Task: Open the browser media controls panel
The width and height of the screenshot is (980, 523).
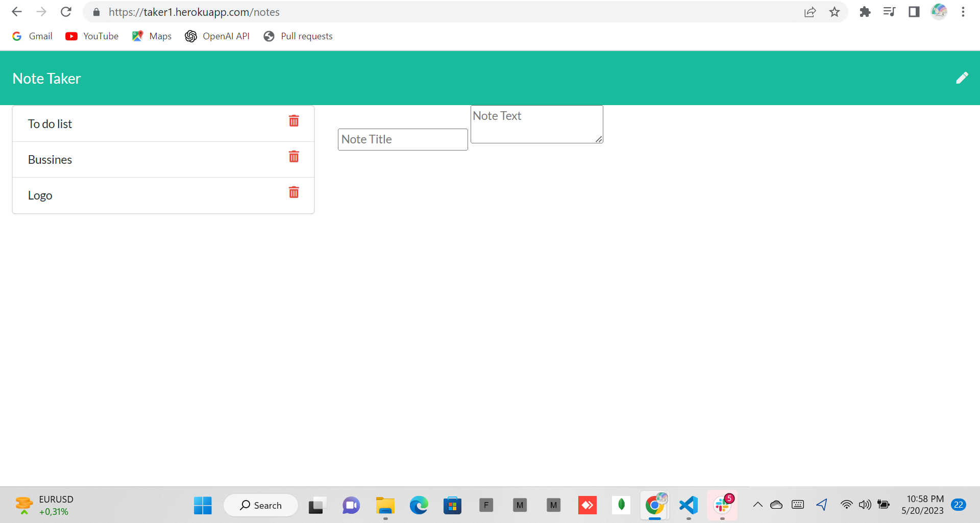Action: [x=889, y=11]
